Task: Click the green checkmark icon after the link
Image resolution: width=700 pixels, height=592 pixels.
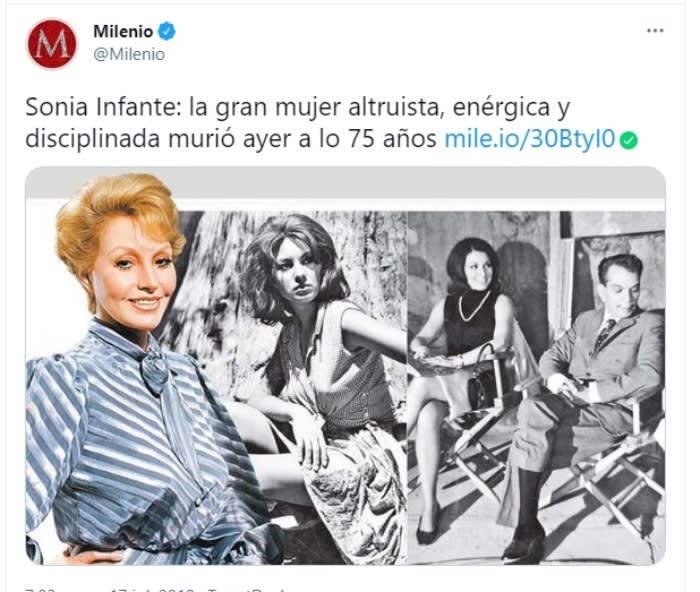Action: pyautogui.click(x=629, y=141)
